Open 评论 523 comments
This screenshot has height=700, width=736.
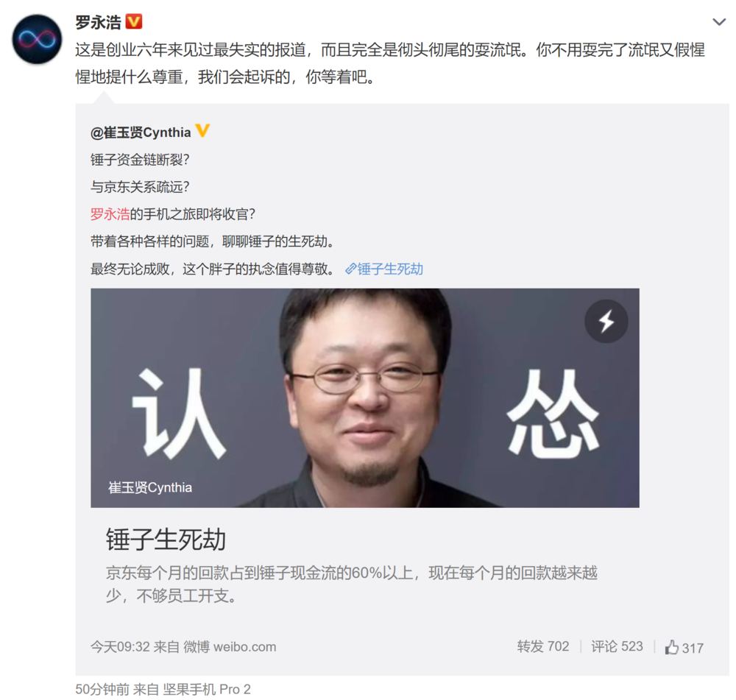click(x=617, y=646)
